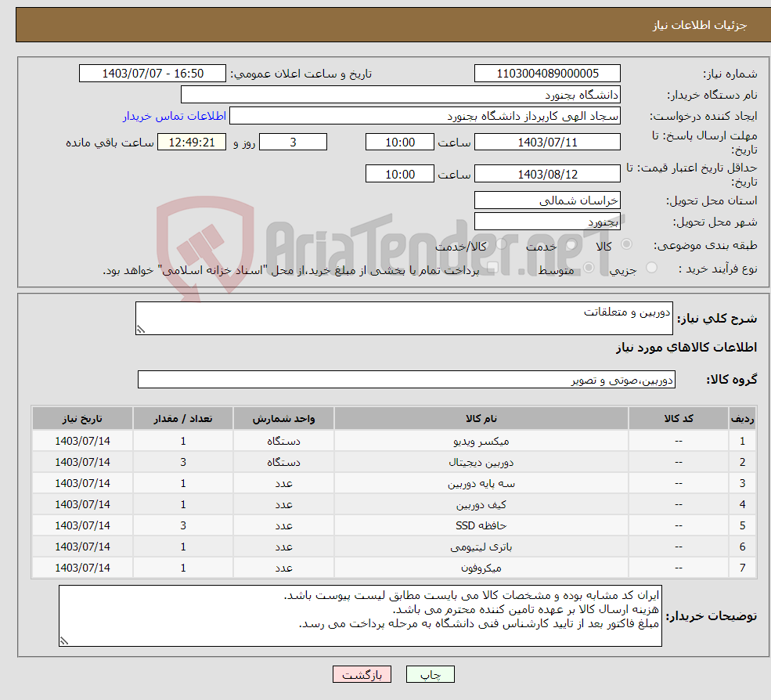
Task: Click the response deadline time field 10:00
Action: point(400,143)
